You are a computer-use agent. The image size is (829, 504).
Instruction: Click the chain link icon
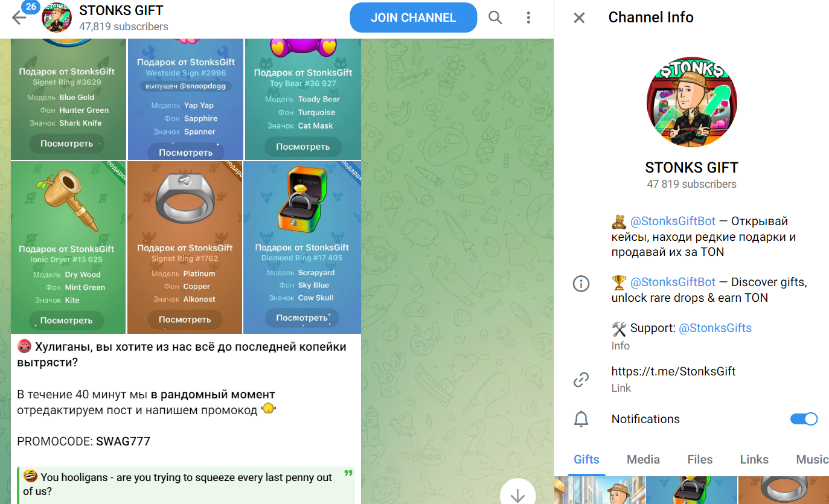coord(581,379)
